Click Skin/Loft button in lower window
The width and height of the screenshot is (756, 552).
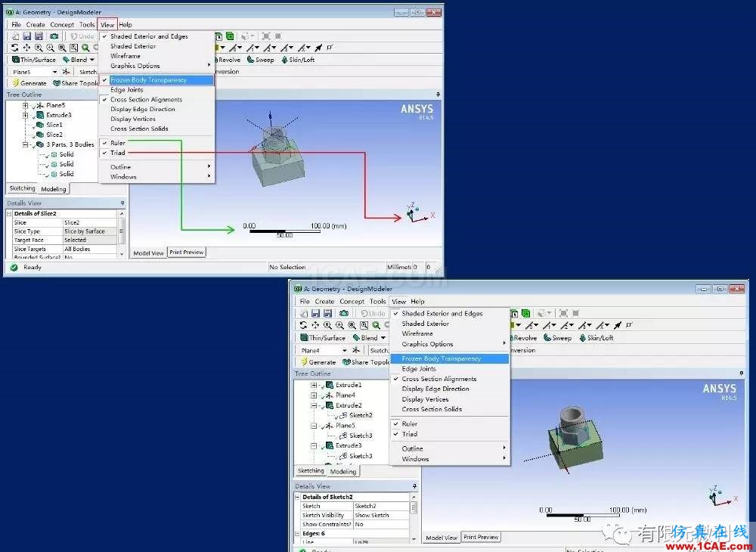(x=596, y=338)
